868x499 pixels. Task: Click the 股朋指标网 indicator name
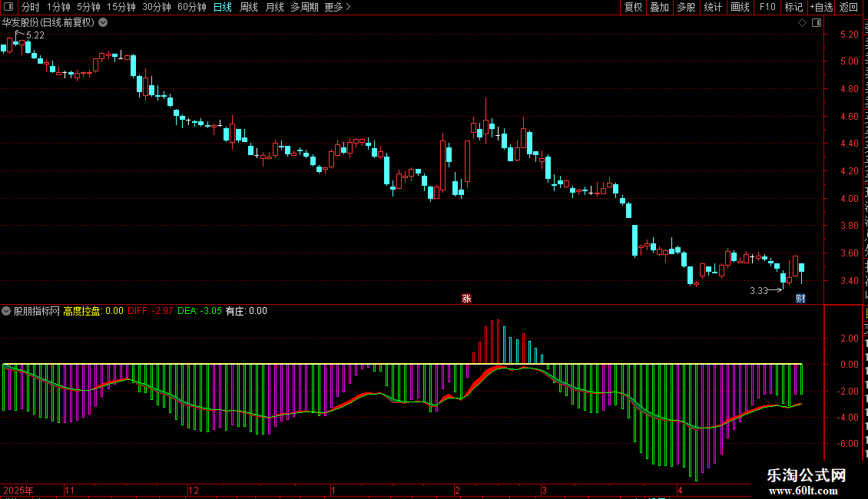[37, 311]
